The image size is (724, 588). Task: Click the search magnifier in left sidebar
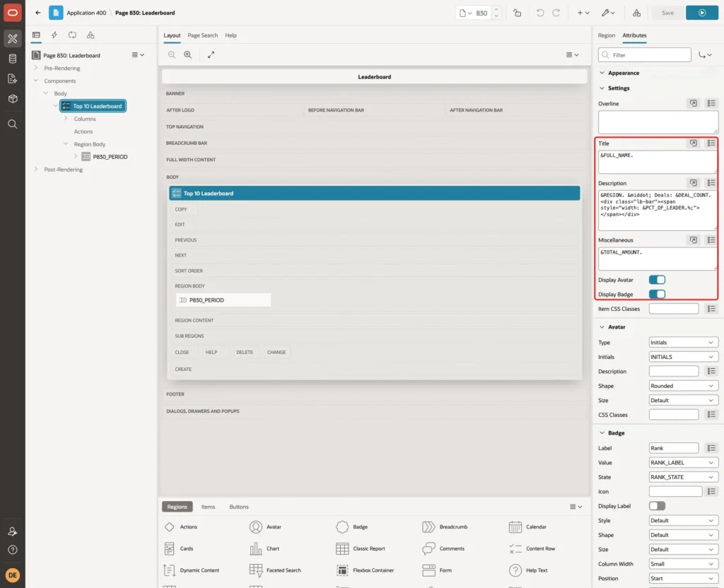13,124
